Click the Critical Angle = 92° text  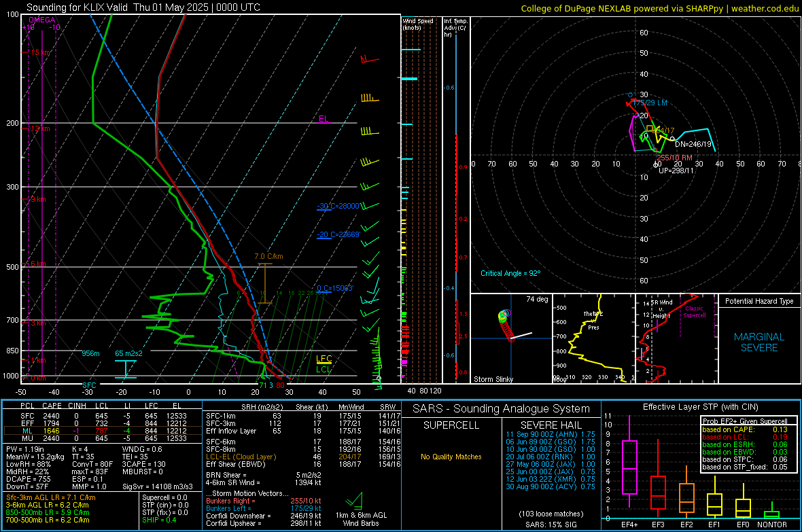coord(510,273)
